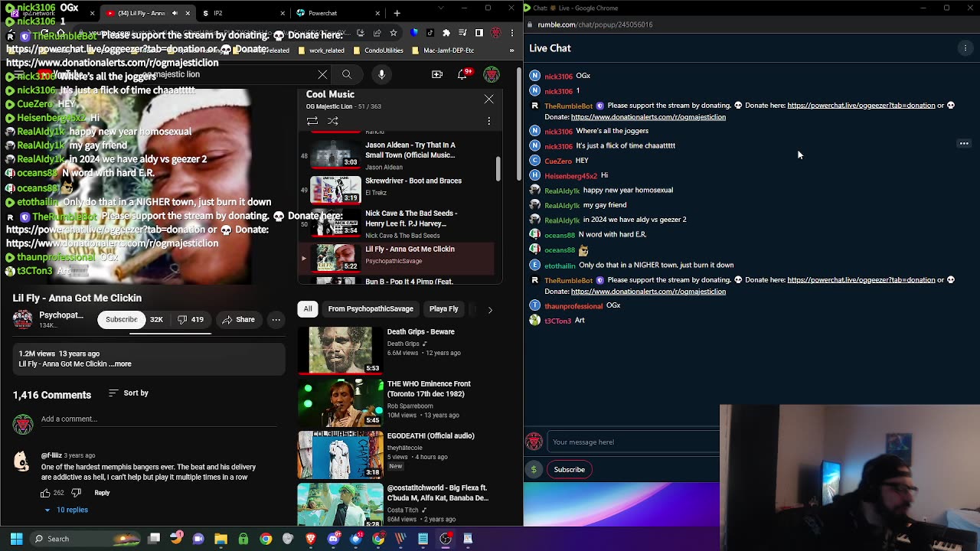Click the Add a comment field
The height and width of the screenshot is (551, 980).
[x=158, y=419]
